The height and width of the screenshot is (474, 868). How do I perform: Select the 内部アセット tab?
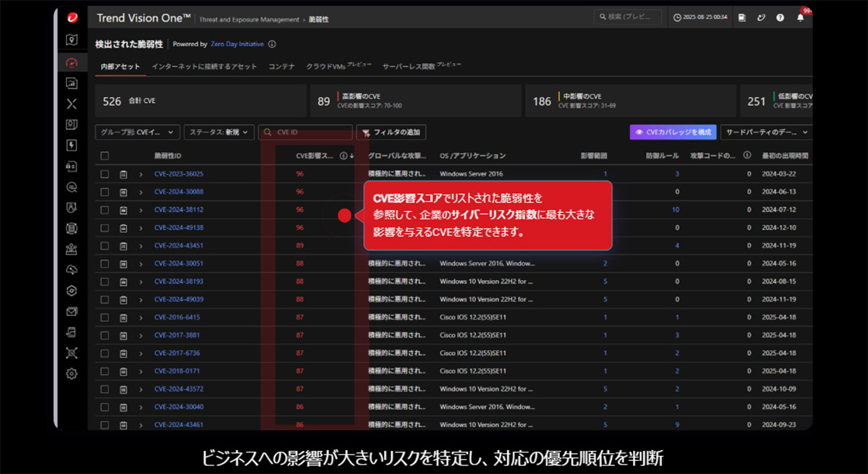[x=120, y=67]
